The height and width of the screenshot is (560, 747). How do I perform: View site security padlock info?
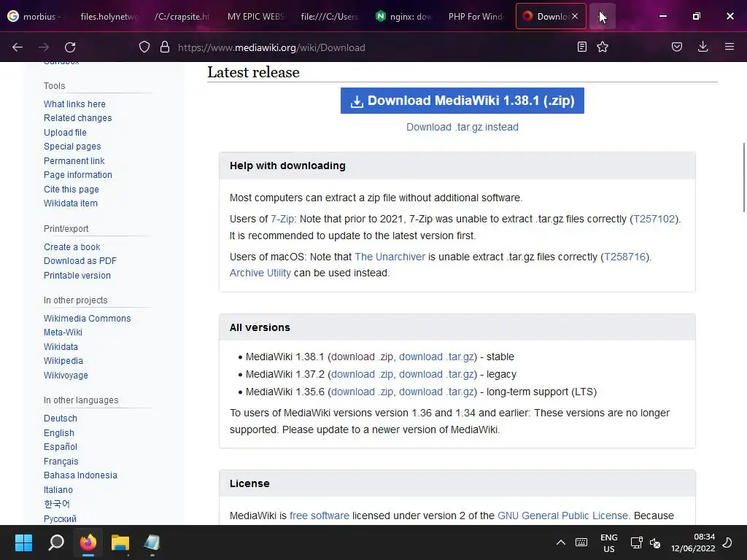165,47
